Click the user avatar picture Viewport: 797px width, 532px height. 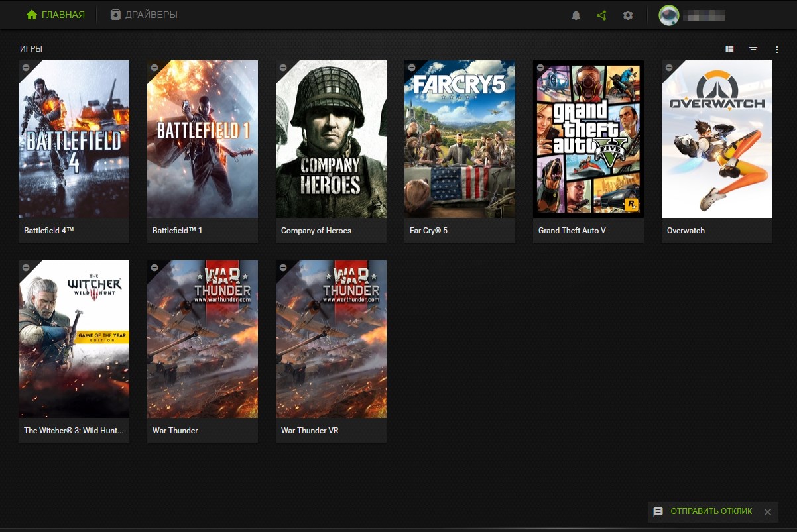(x=668, y=15)
